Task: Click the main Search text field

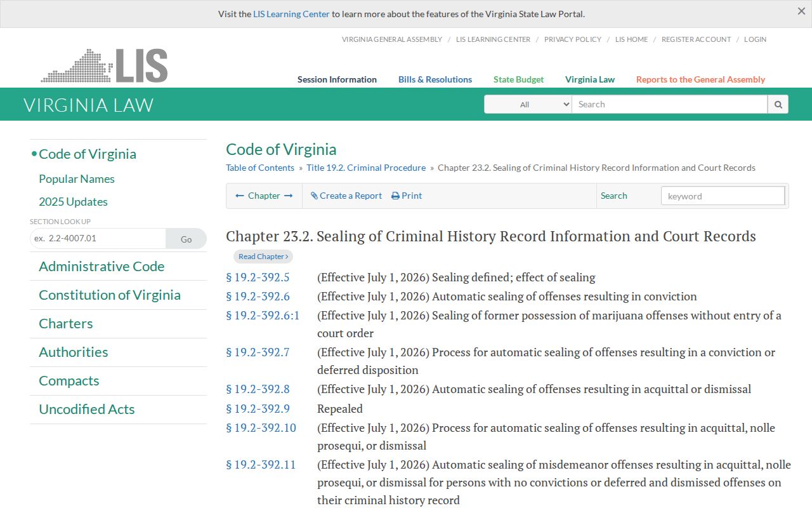Action: 670,104
